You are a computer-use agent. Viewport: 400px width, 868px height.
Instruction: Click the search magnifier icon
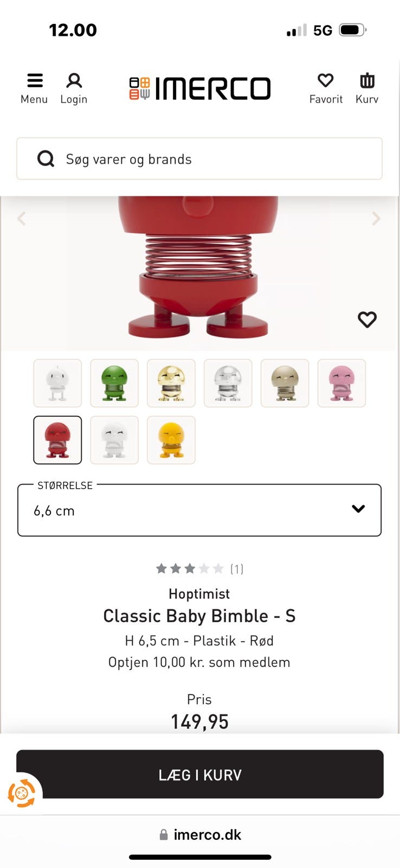46,159
